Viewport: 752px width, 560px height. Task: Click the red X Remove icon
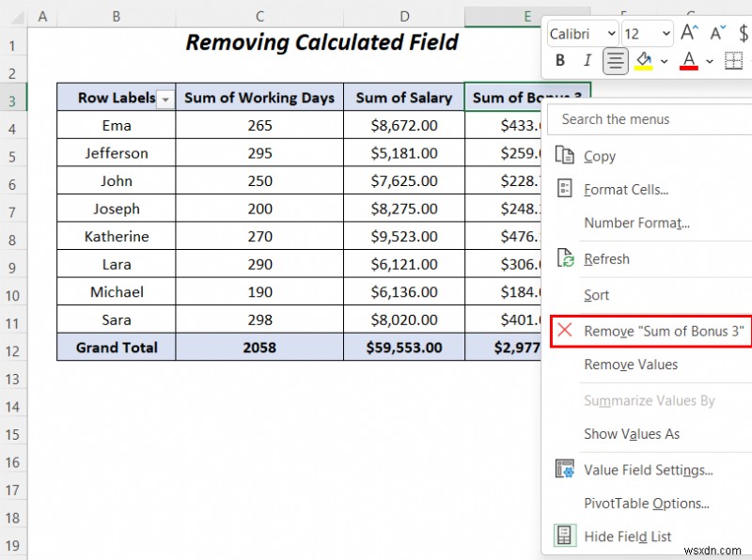coord(565,330)
